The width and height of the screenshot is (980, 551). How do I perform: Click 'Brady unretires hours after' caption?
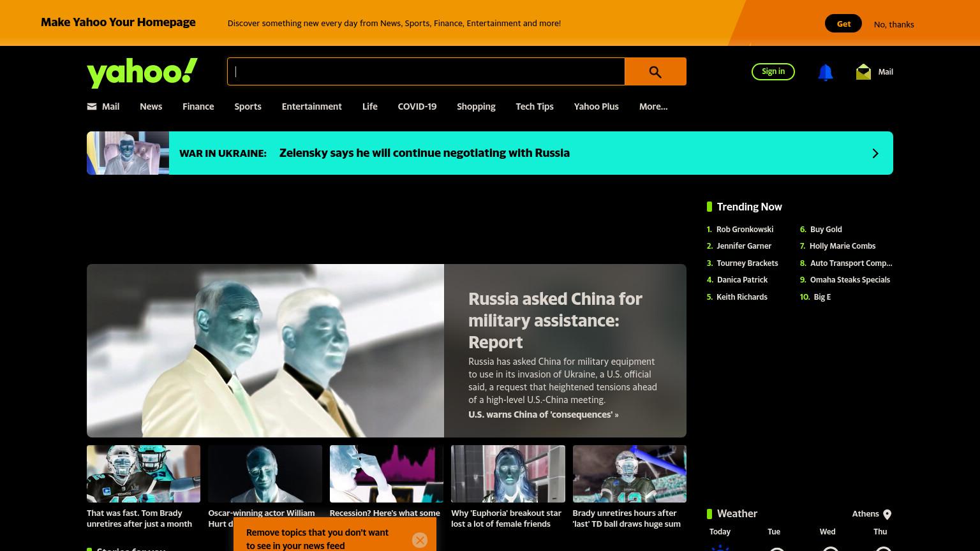pyautogui.click(x=627, y=518)
